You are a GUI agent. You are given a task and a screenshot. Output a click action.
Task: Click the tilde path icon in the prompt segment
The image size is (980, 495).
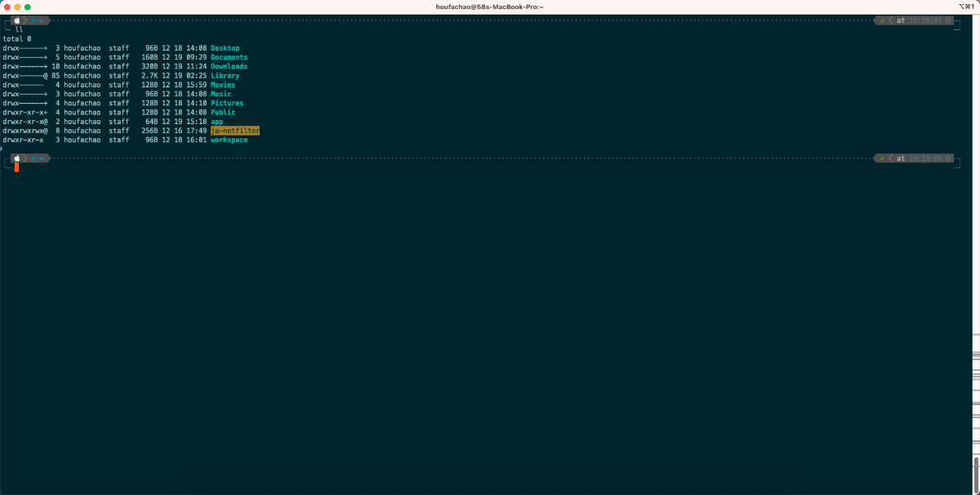(42, 20)
